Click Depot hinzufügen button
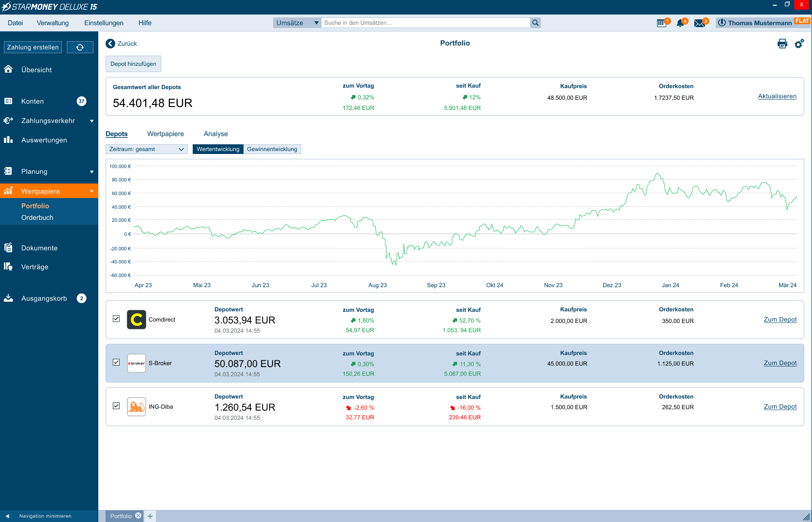Image resolution: width=812 pixels, height=522 pixels. click(x=133, y=64)
